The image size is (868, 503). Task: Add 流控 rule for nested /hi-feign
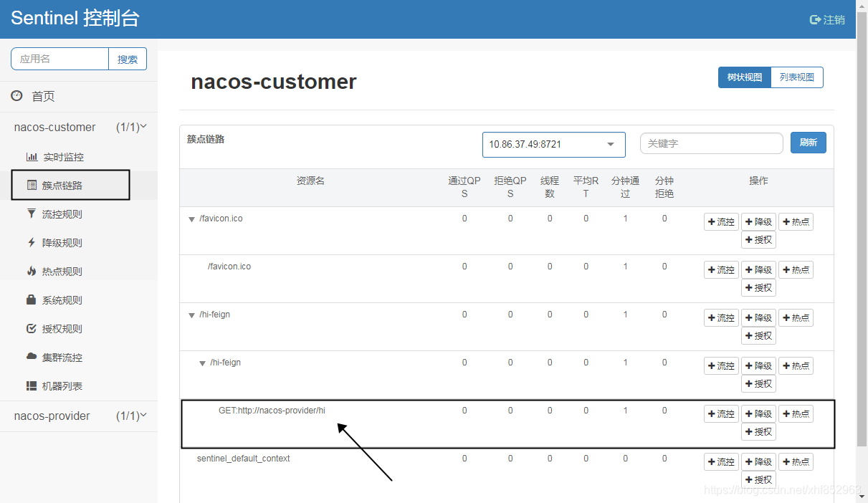(721, 366)
